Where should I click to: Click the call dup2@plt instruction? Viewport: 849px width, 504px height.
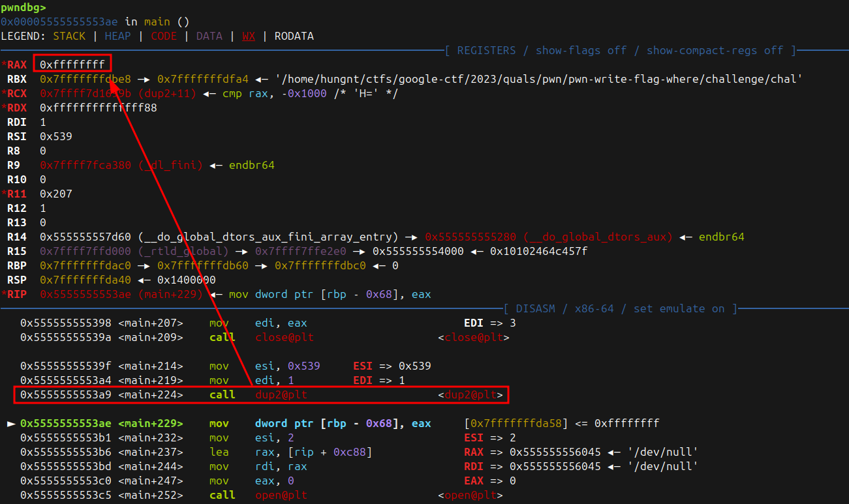(x=258, y=394)
